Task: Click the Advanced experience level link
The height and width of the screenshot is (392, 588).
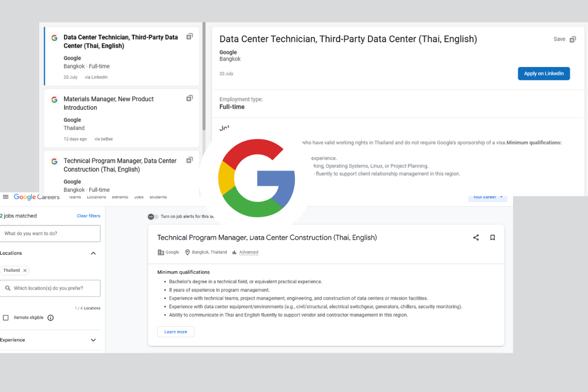Action: coord(249,252)
